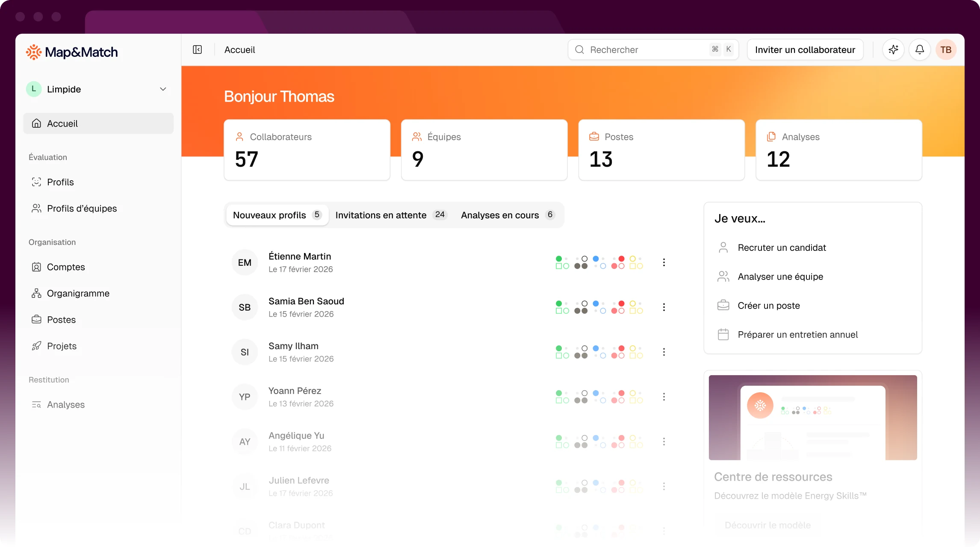Click the EM avatar of Étienne Martin
This screenshot has width=980, height=547.
click(245, 262)
